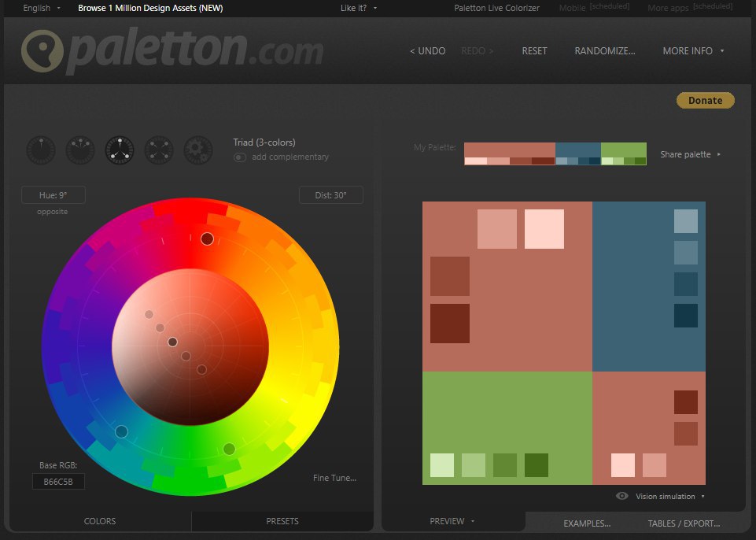Click the Paletton logo icon
Screen dimensions: 756x540
[42, 52]
